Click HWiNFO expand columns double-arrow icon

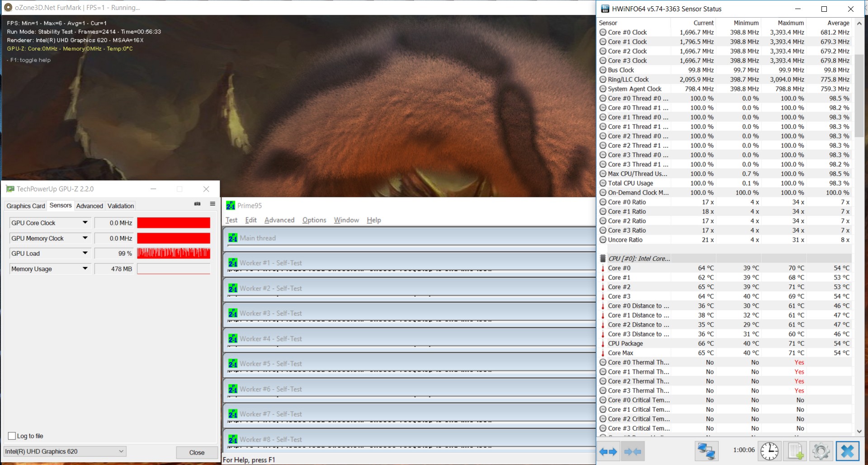coord(608,451)
